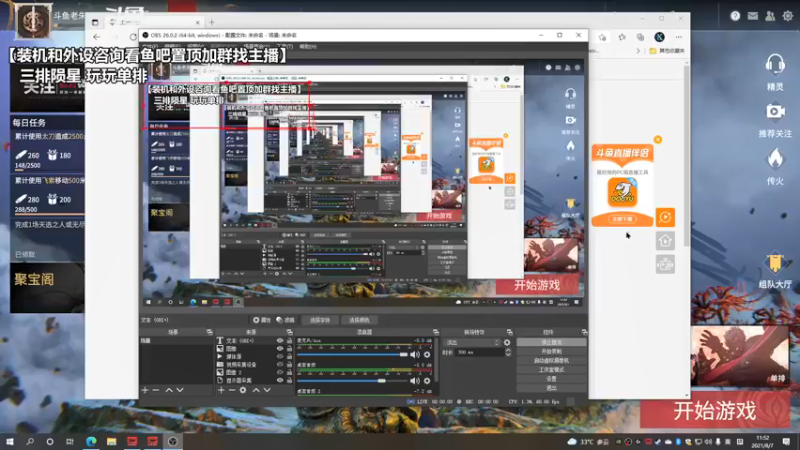The height and width of the screenshot is (450, 800).
Task: Open desktop audio channel gear settings
Action: pyautogui.click(x=427, y=381)
